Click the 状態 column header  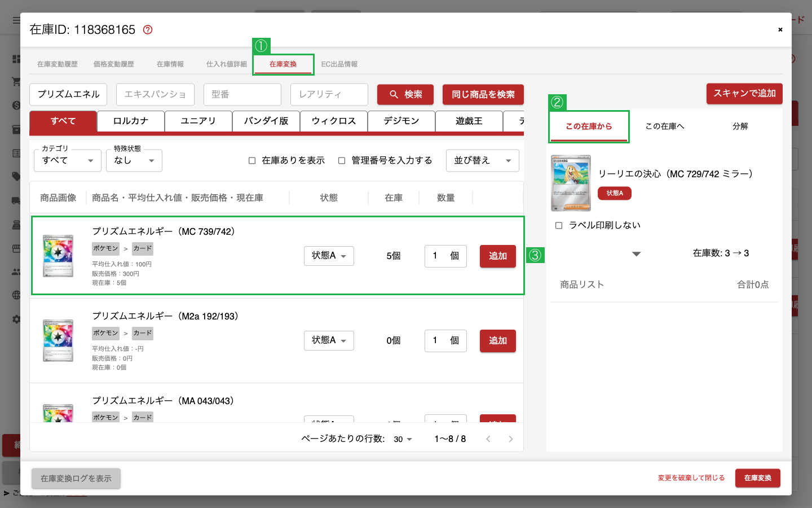[329, 198]
